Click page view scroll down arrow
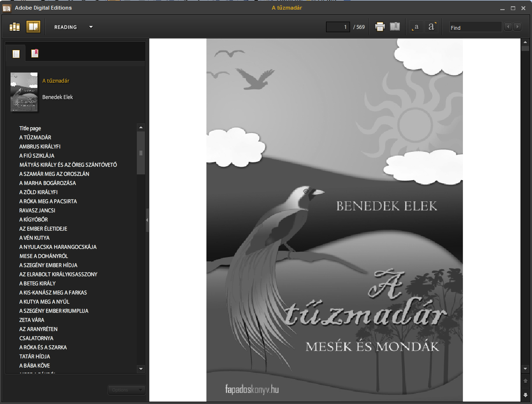 tap(525, 369)
